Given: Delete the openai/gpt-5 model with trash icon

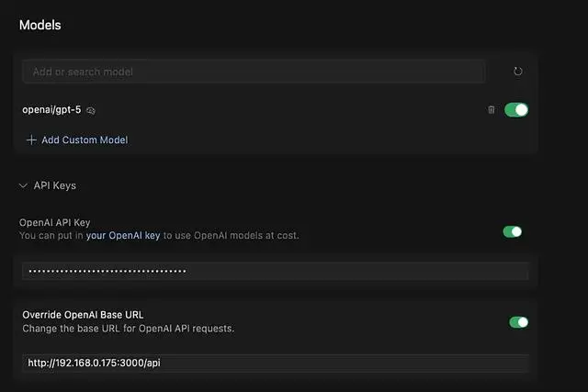Looking at the screenshot, I should click(492, 110).
